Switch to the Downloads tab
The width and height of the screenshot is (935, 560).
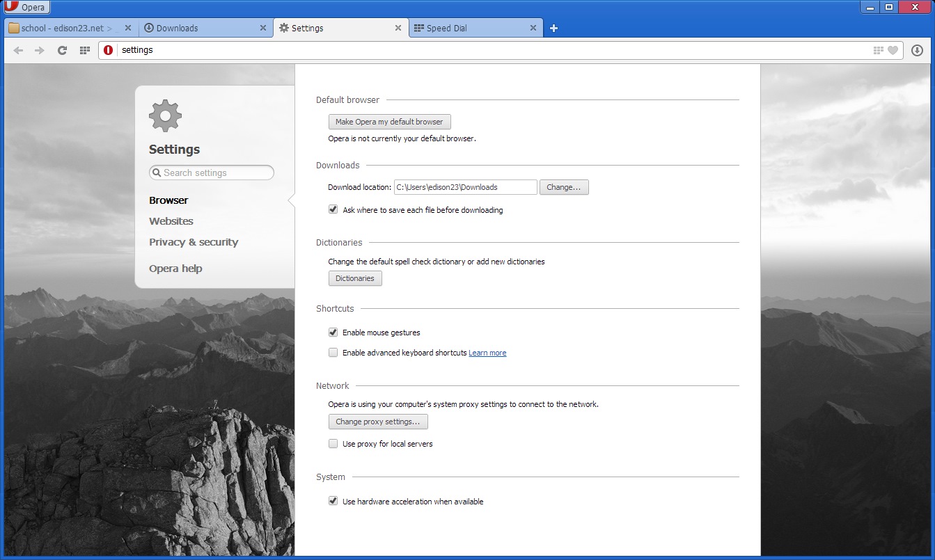coord(206,28)
